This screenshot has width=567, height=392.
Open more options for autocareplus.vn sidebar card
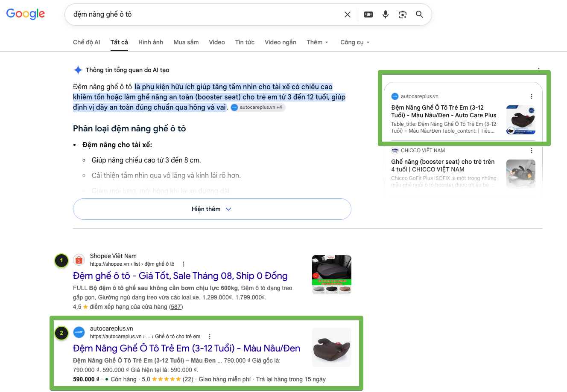pyautogui.click(x=532, y=96)
